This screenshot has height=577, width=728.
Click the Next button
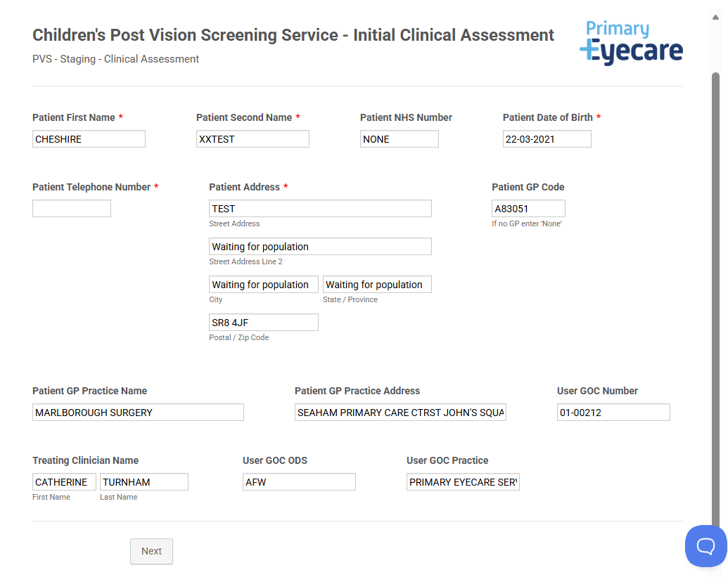click(151, 551)
